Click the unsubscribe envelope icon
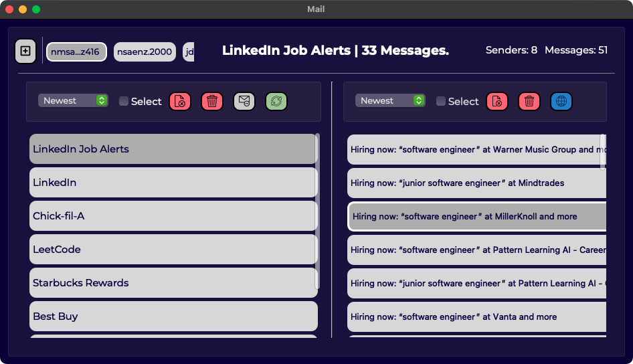This screenshot has width=633, height=364. 244,101
